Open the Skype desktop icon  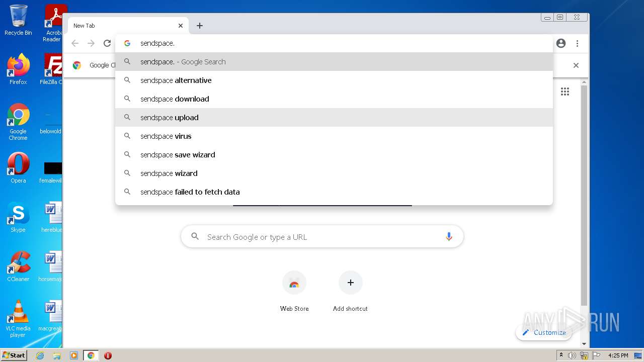[x=18, y=217]
